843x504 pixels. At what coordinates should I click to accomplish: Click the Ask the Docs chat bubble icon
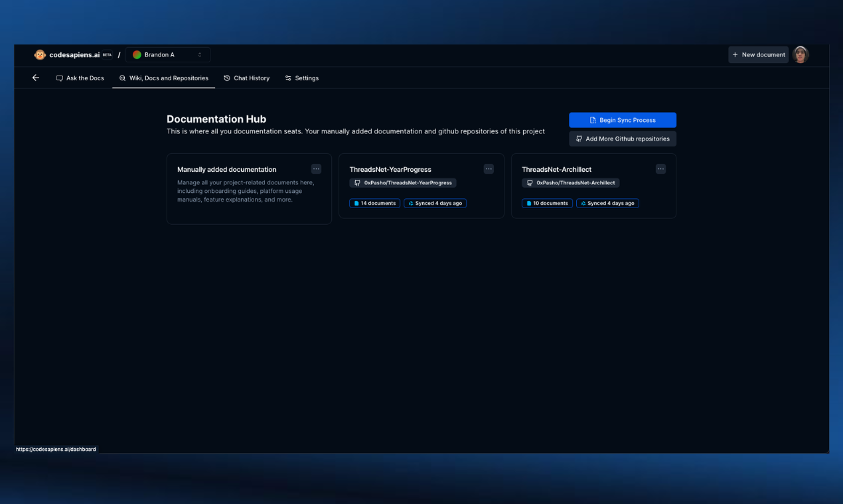coord(58,78)
